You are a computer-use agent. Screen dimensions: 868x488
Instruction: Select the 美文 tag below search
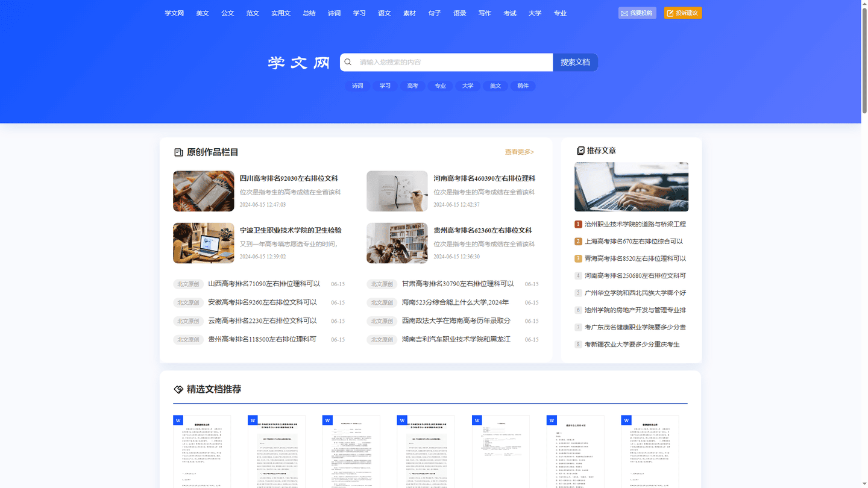click(495, 86)
